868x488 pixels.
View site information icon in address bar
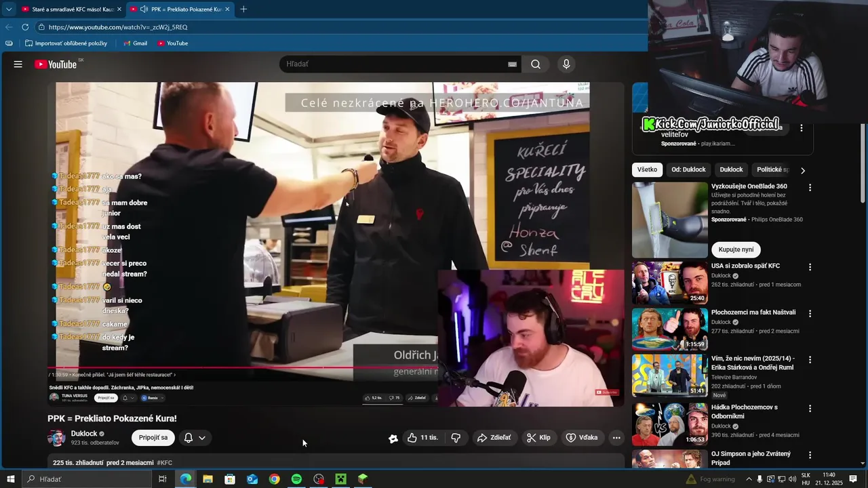pyautogui.click(x=41, y=27)
